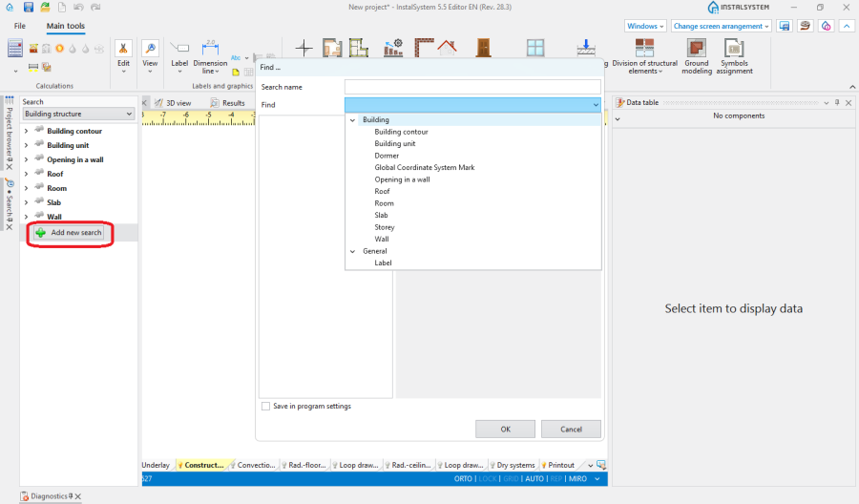Expand the Roof tree item
The image size is (859, 504).
pos(26,174)
